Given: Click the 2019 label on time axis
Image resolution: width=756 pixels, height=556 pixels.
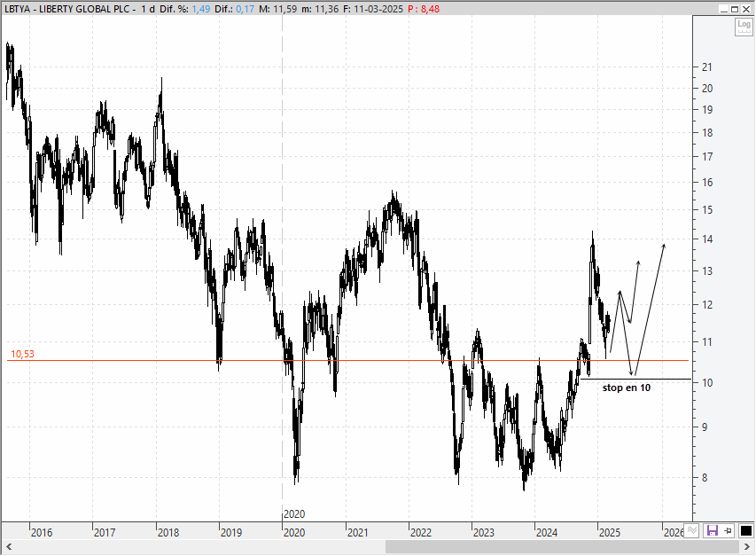Looking at the screenshot, I should 231,532.
